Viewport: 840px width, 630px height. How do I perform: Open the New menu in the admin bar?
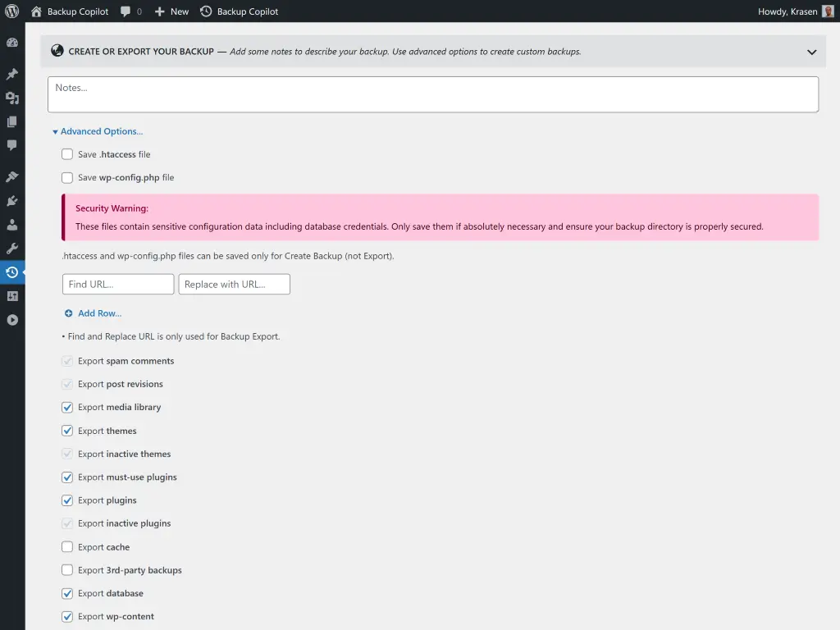click(171, 11)
